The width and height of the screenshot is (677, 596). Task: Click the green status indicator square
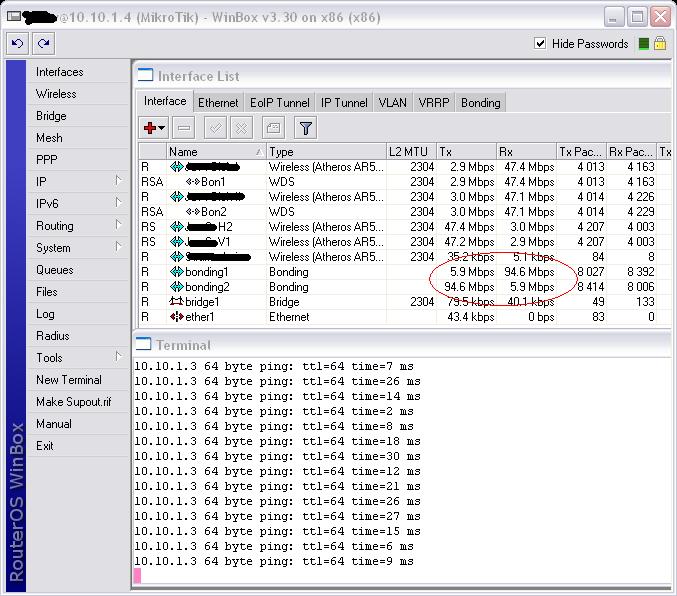tap(644, 44)
